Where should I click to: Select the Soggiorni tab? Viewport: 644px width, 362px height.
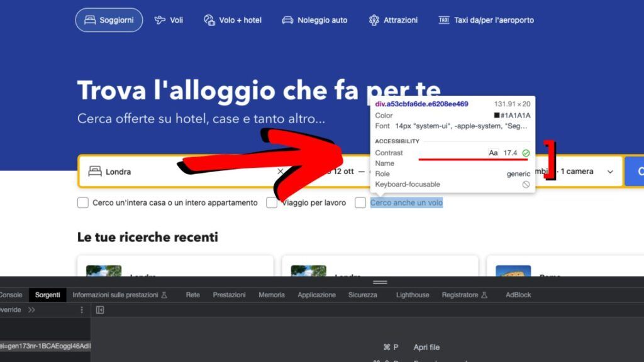pos(109,19)
